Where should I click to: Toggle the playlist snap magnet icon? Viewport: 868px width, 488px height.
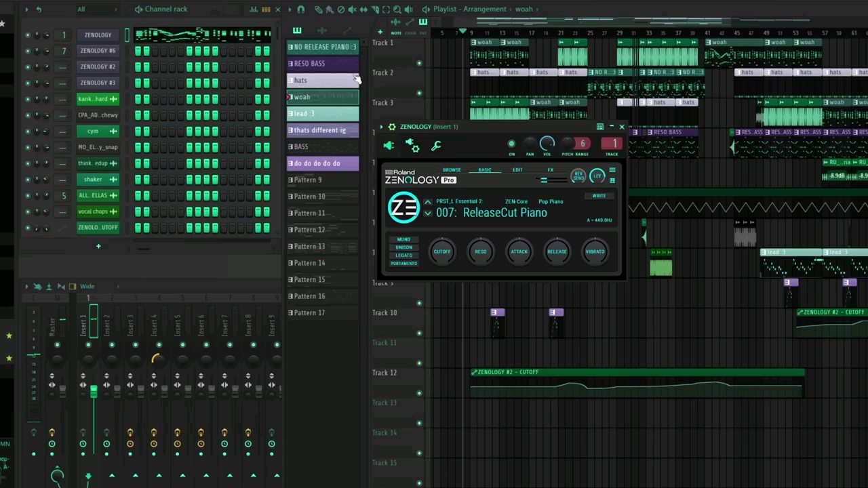point(301,9)
